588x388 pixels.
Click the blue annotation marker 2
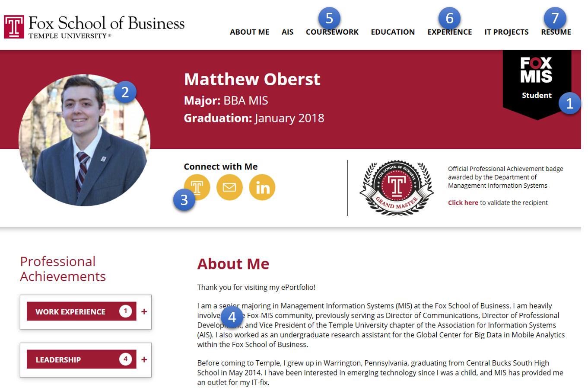pos(125,92)
